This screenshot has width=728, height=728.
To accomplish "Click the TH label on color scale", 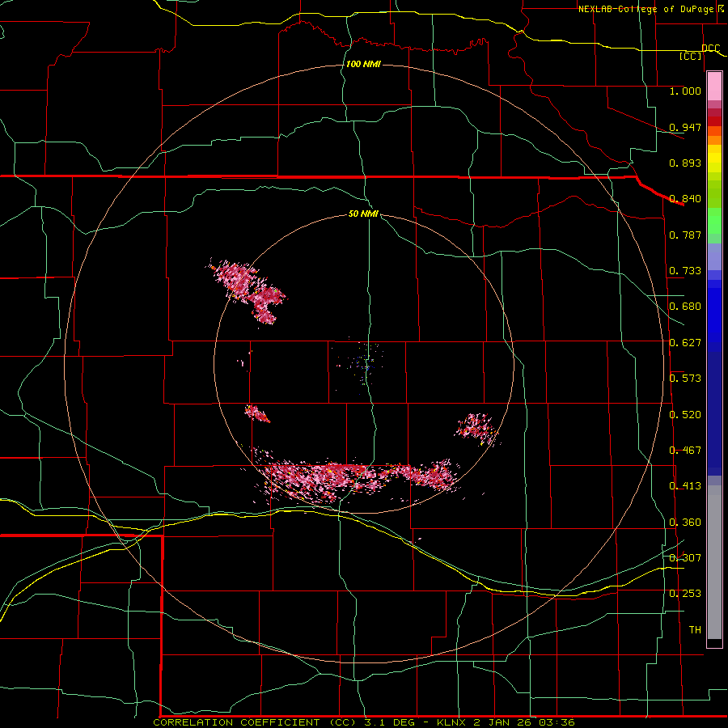I will (x=695, y=630).
